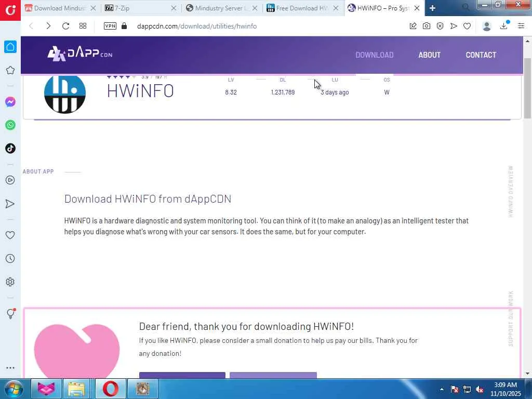Click the dAppCDN logo

pos(79,54)
